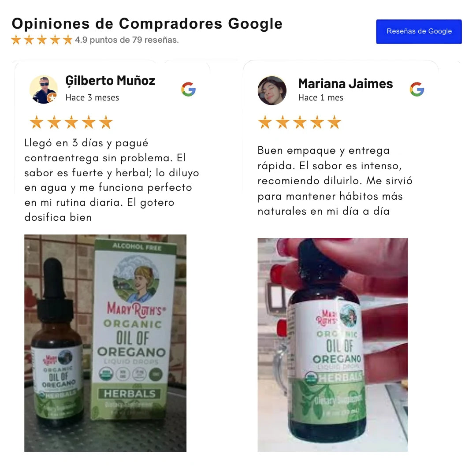
Task: Click the five-star rating on Mariana's review
Action: click(x=300, y=122)
